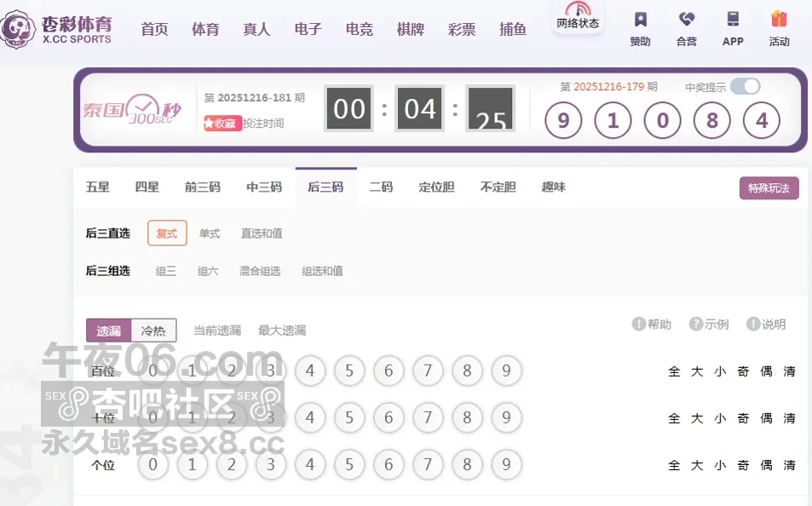Open the 电子 navigation item
Screen dimensions: 812x506
pyautogui.click(x=308, y=29)
